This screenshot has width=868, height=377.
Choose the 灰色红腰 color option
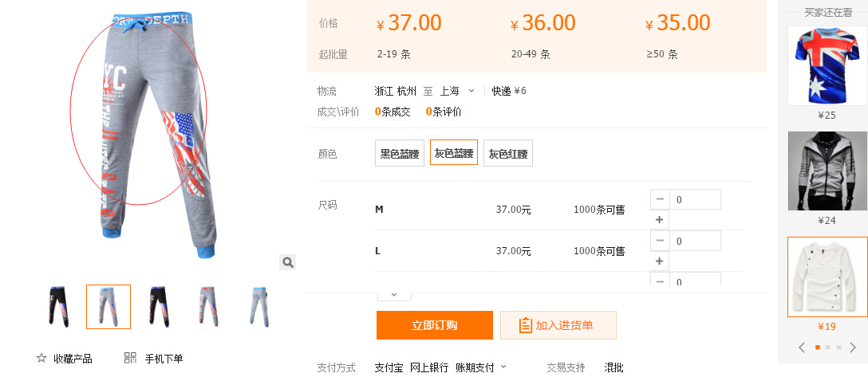[507, 153]
